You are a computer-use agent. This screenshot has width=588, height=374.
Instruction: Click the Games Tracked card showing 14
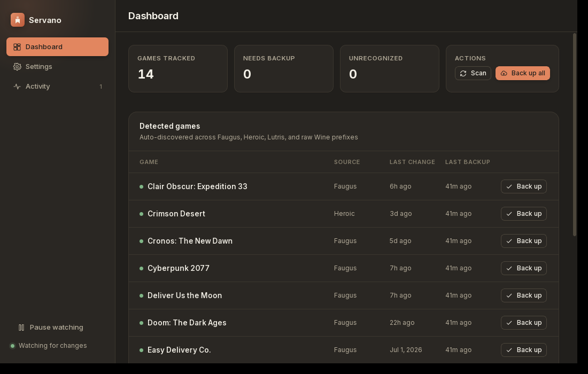click(178, 68)
